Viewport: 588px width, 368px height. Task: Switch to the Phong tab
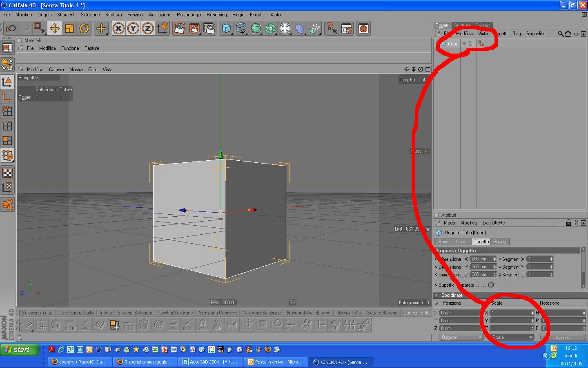499,242
